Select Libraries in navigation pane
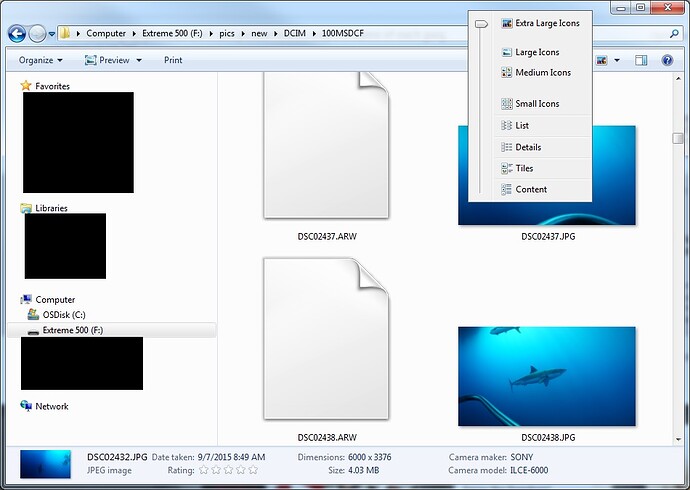The image size is (690, 490). coord(51,208)
